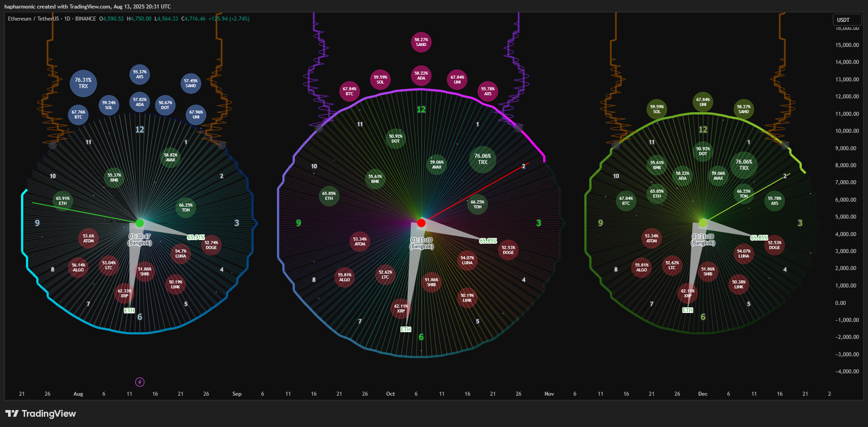Select the 50.38% LINK red bubble

tap(739, 284)
